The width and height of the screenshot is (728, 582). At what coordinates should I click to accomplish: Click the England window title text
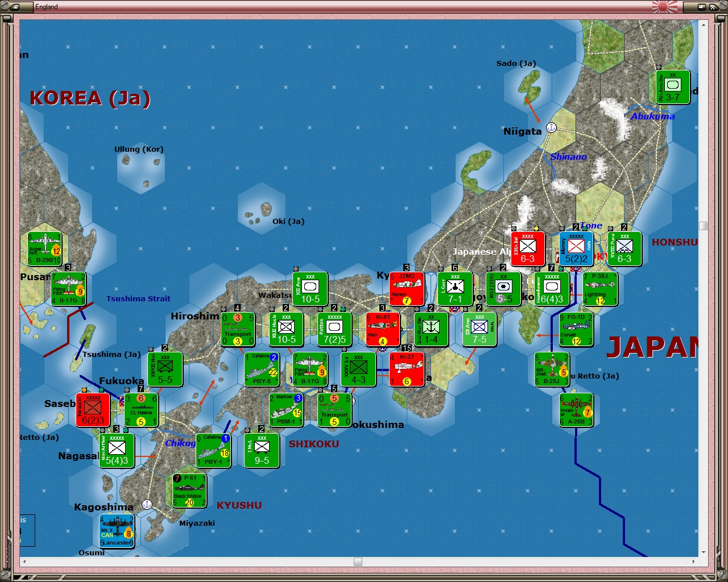[x=47, y=7]
